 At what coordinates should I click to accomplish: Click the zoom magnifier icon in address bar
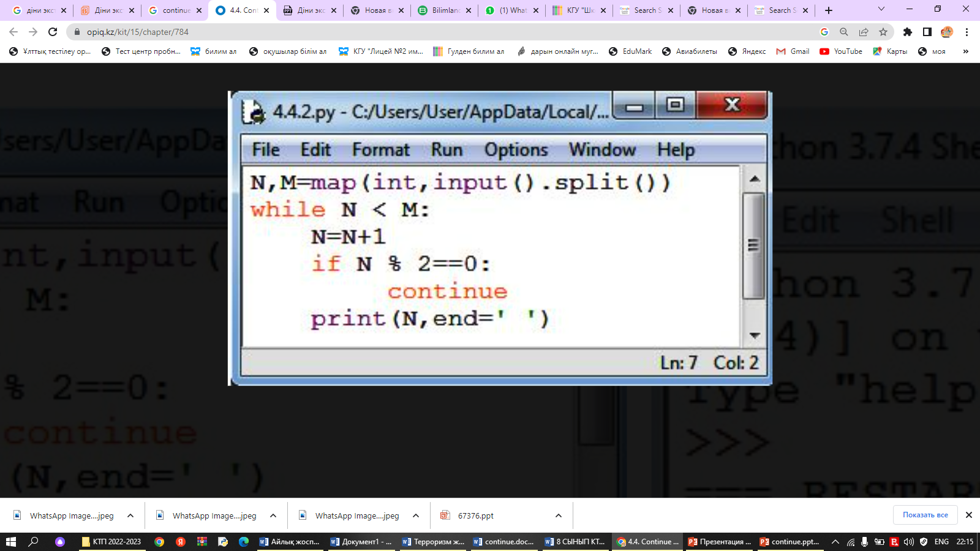click(x=844, y=32)
